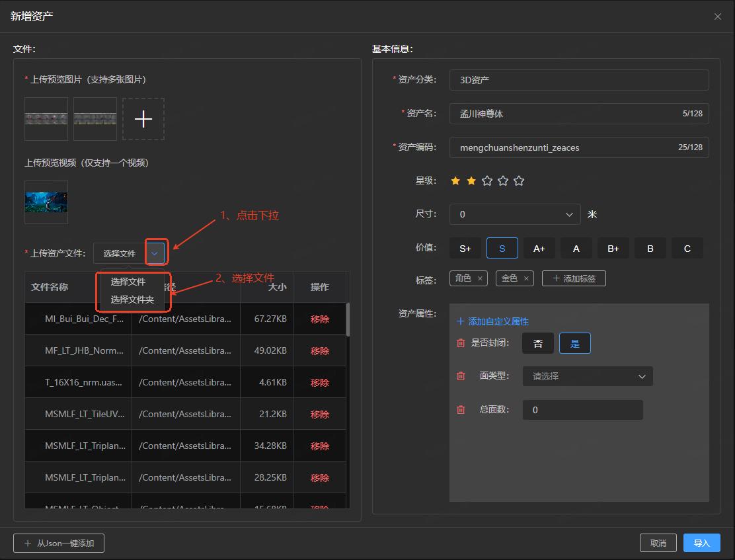The height and width of the screenshot is (560, 735).
Task: Click the 导入 import button
Action: tap(701, 543)
